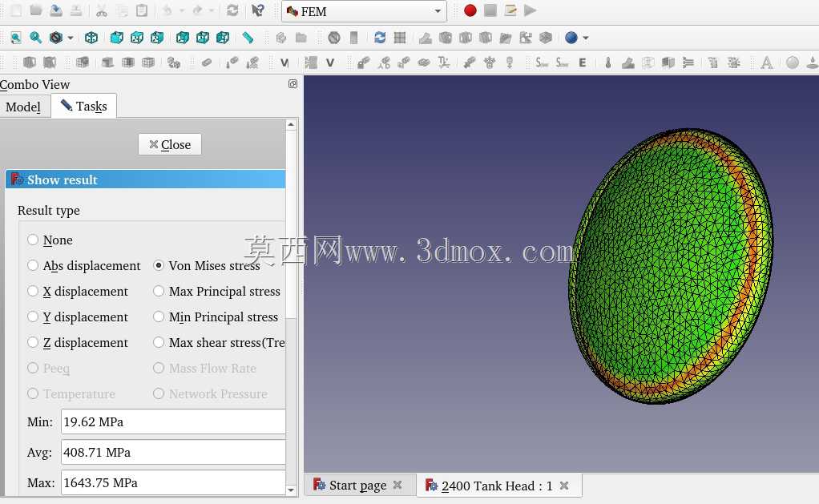Click the Close button in Tasks panel

170,144
